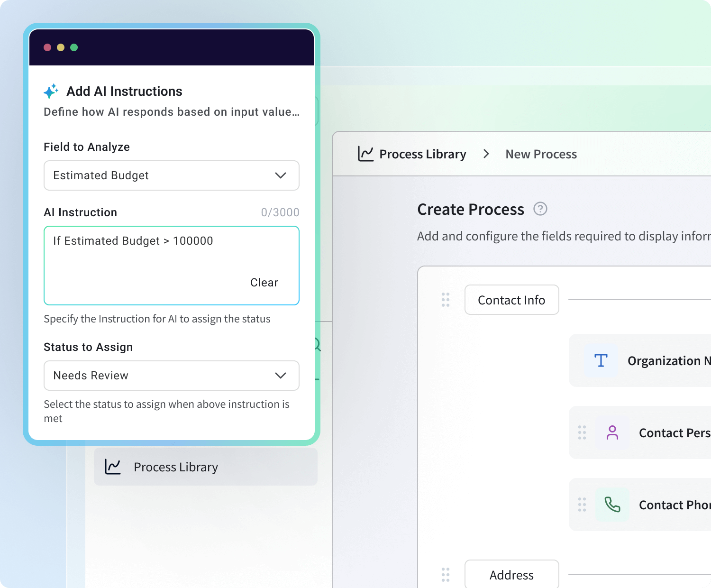Open the Field to Analyze dropdown

[171, 175]
